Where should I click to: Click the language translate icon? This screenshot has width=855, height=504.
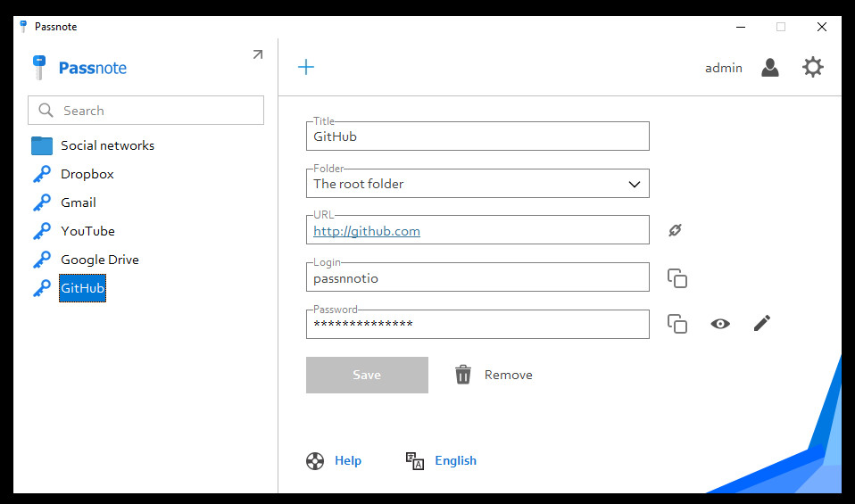(414, 461)
